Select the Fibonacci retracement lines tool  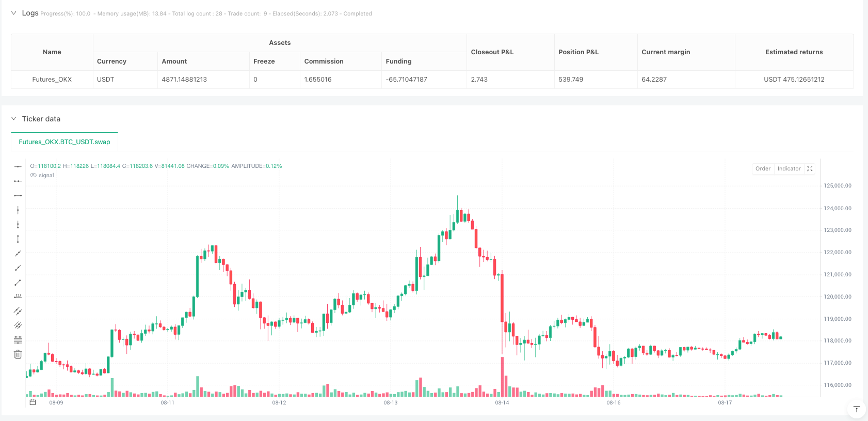18,340
